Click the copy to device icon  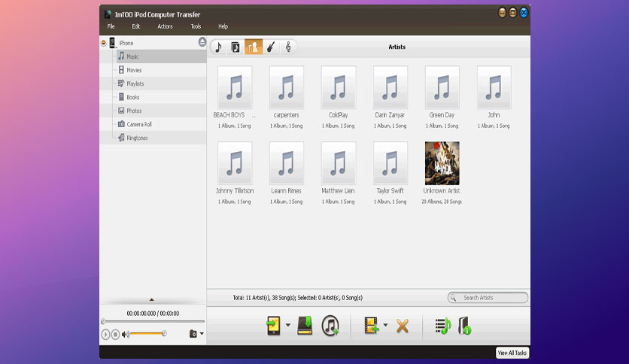(274, 326)
